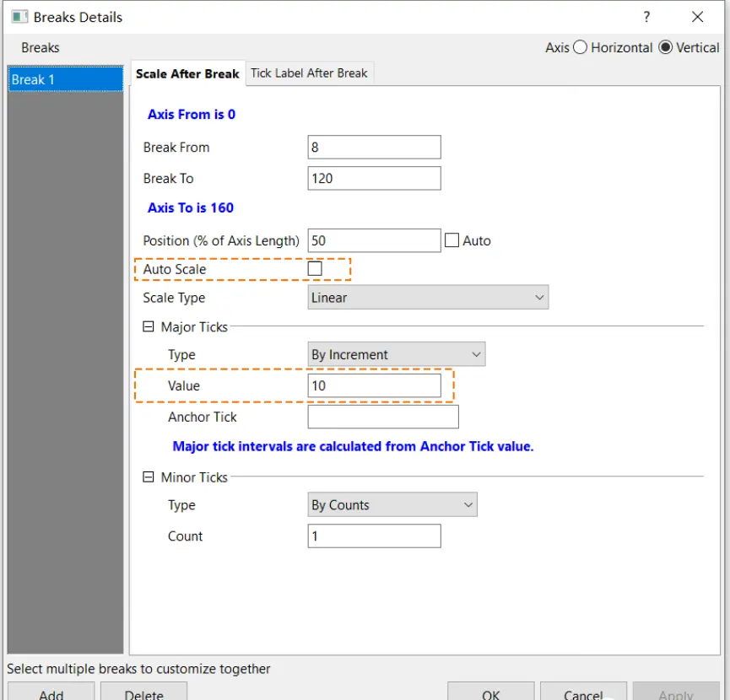Click the Break To input field
The width and height of the screenshot is (730, 700).
pos(375,179)
